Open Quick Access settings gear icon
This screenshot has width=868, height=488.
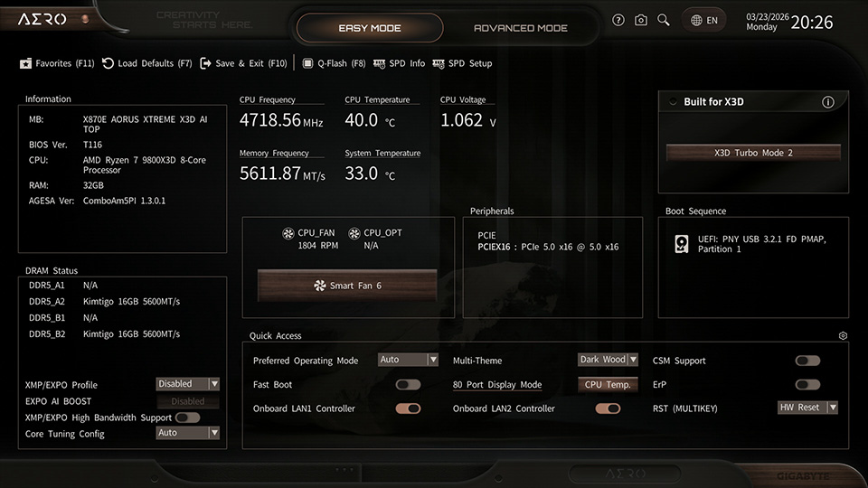[x=843, y=335]
